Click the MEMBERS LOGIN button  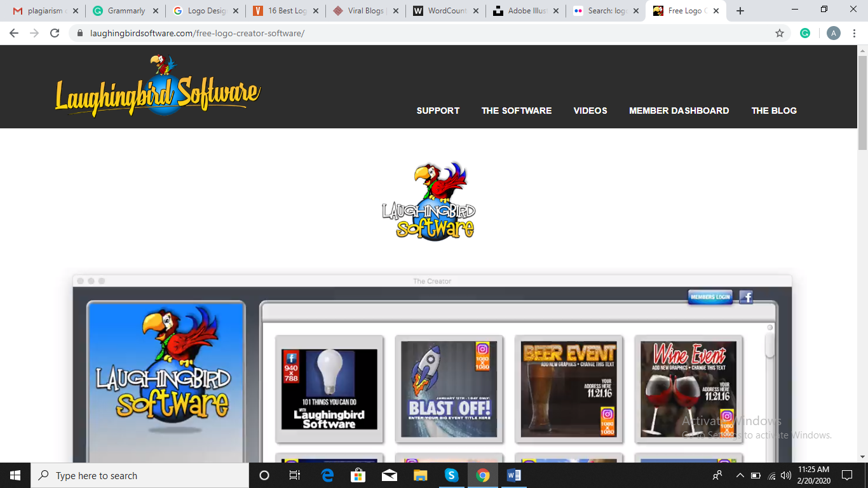[x=710, y=297]
